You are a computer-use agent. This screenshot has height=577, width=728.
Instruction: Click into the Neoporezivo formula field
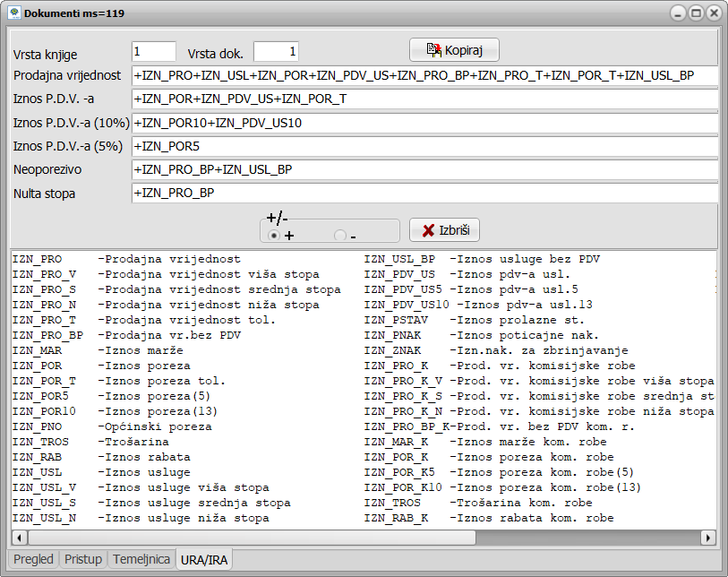425,169
